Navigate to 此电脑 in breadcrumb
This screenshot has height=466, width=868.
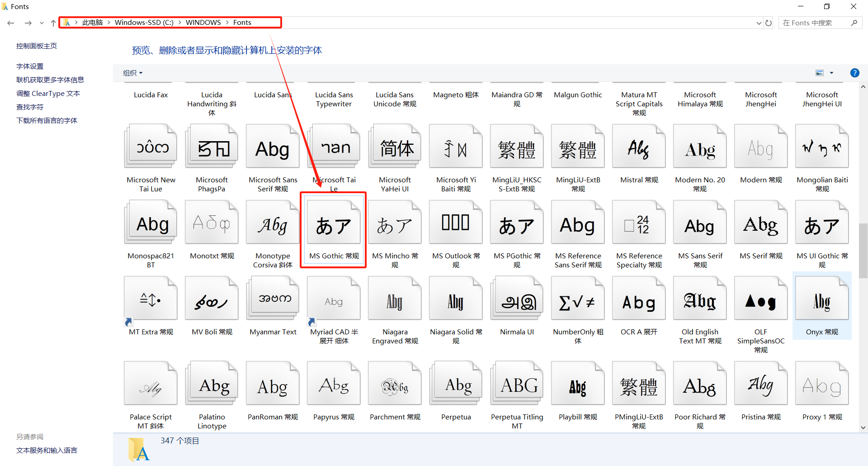92,23
